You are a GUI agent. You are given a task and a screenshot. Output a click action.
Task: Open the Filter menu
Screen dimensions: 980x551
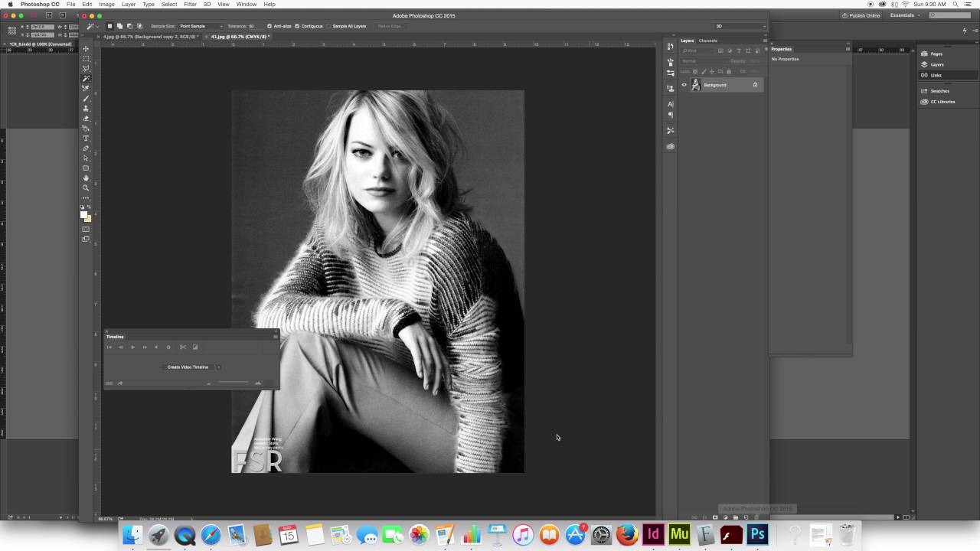190,5
